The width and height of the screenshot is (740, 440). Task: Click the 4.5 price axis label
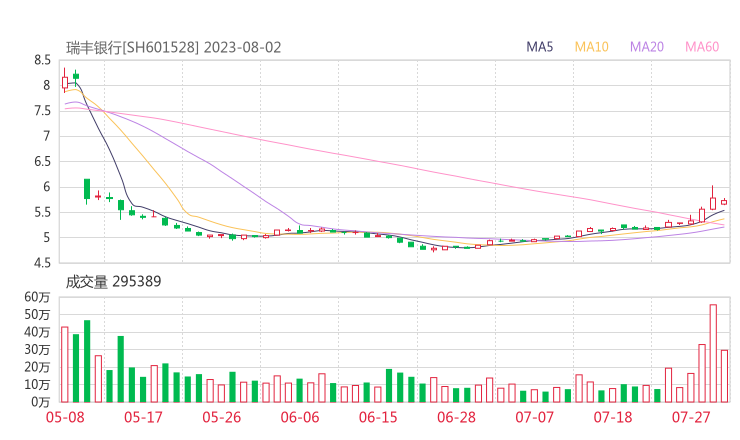click(42, 262)
